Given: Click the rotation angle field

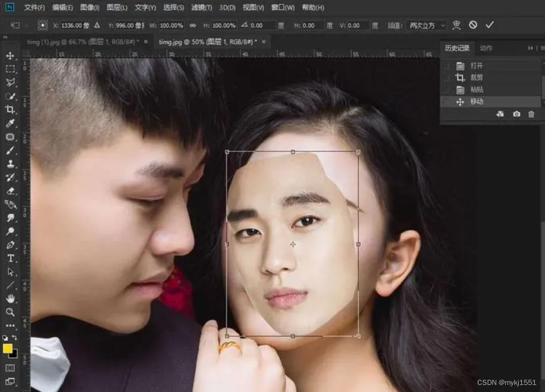Looking at the screenshot, I should (263, 25).
